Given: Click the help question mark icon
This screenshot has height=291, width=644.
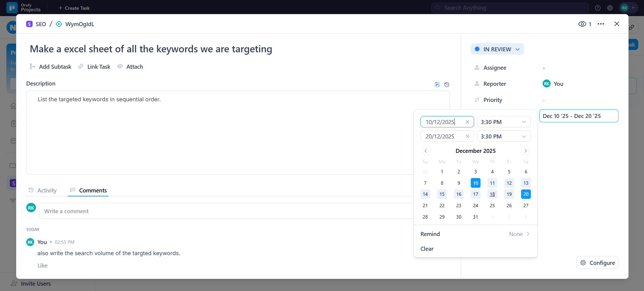Looking at the screenshot, I should click(598, 8).
